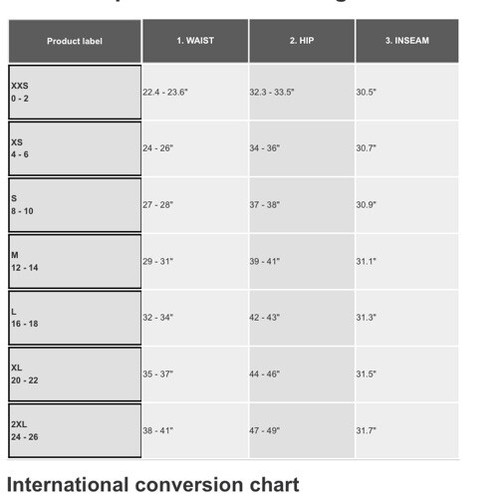Click the 34 - 36" hip cell
498x500 pixels.
tap(302, 148)
